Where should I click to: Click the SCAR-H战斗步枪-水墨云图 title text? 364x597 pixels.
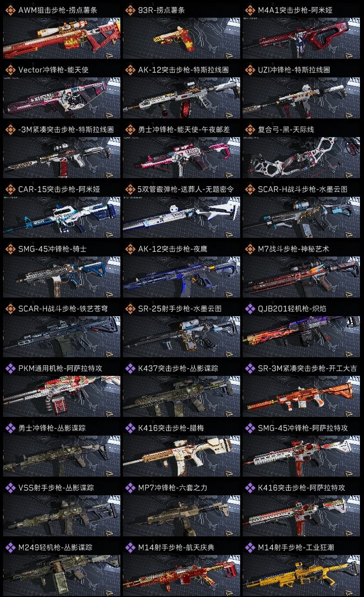[x=302, y=189]
